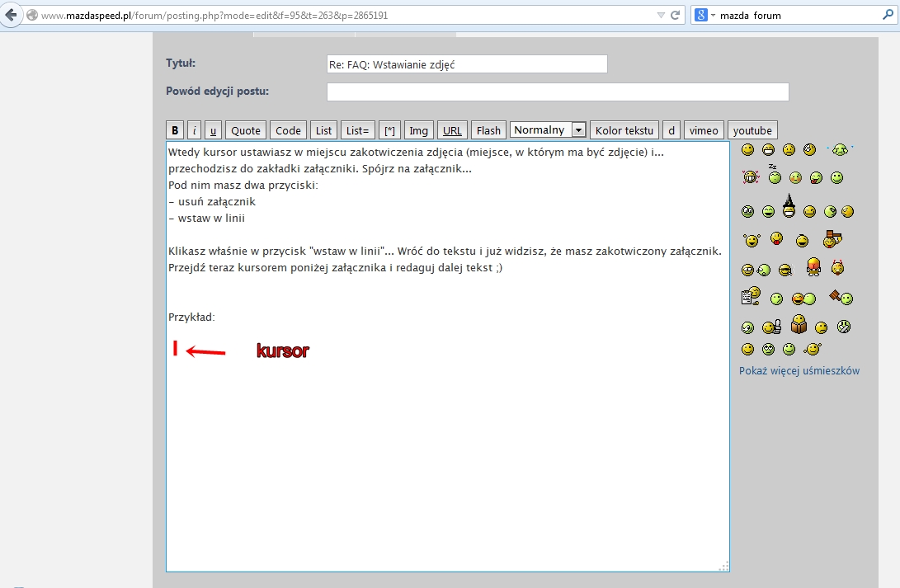Image resolution: width=900 pixels, height=588 pixels.
Task: Click the search magnifier icon
Action: [888, 15]
